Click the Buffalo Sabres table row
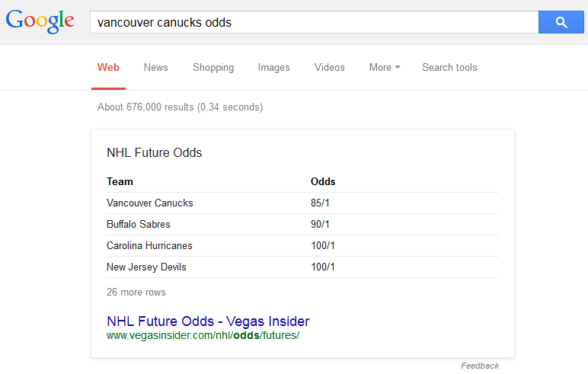This screenshot has height=374, width=588. point(139,225)
